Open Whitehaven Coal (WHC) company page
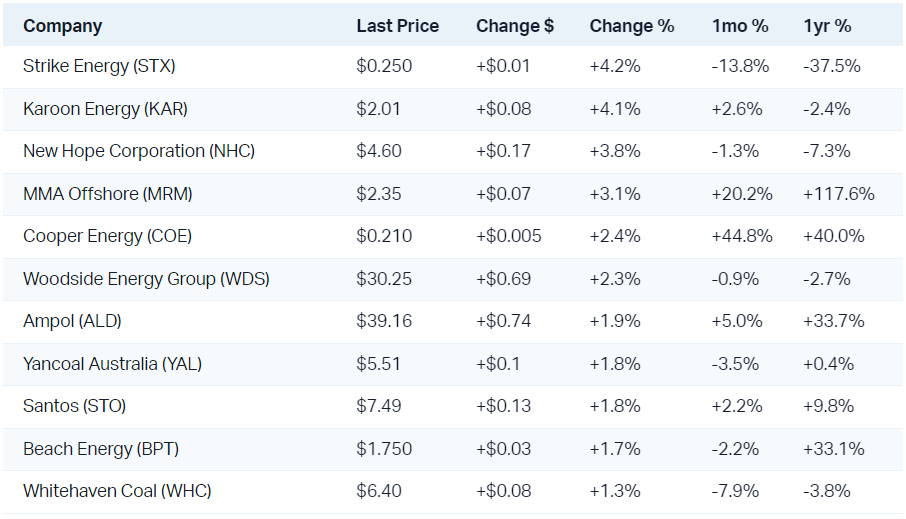This screenshot has width=906, height=519. [x=117, y=491]
